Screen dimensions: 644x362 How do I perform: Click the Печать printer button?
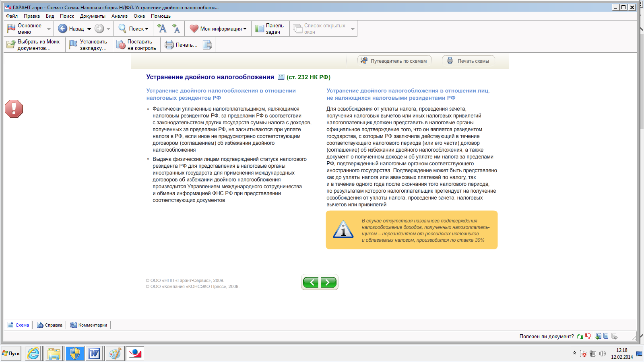[181, 45]
